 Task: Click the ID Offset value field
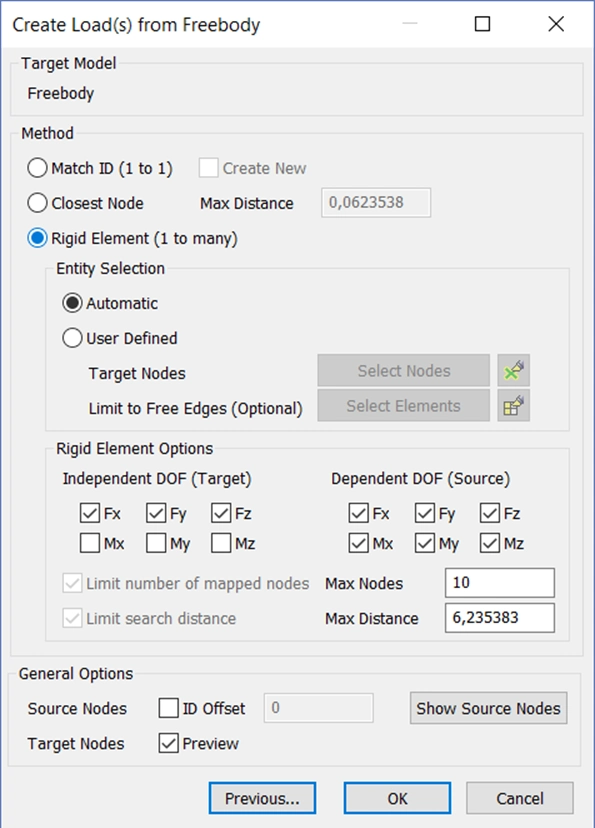(x=318, y=708)
